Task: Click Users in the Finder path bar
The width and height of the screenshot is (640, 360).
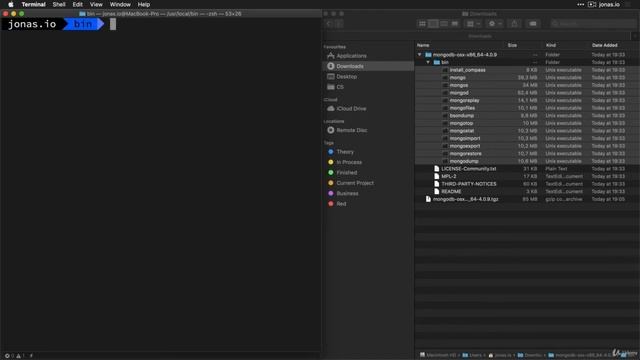Action: click(x=472, y=355)
